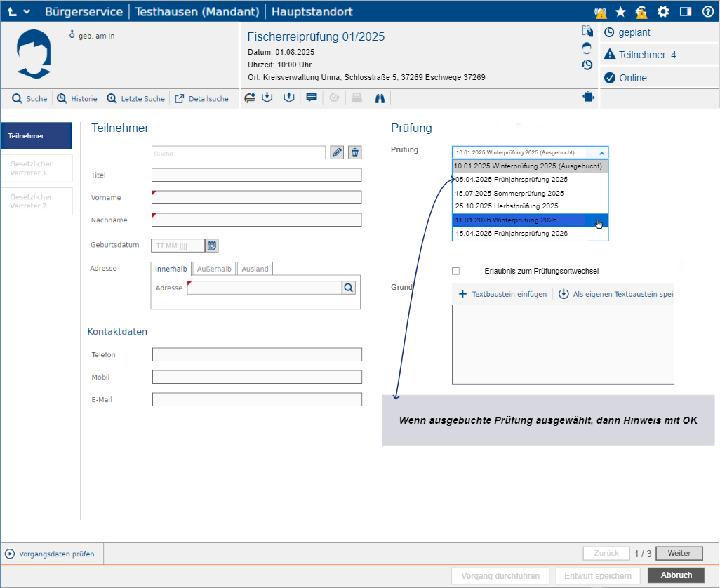Viewport: 720px width, 588px height.
Task: Click the magnifier icon in the Adresse field
Action: [x=349, y=288]
